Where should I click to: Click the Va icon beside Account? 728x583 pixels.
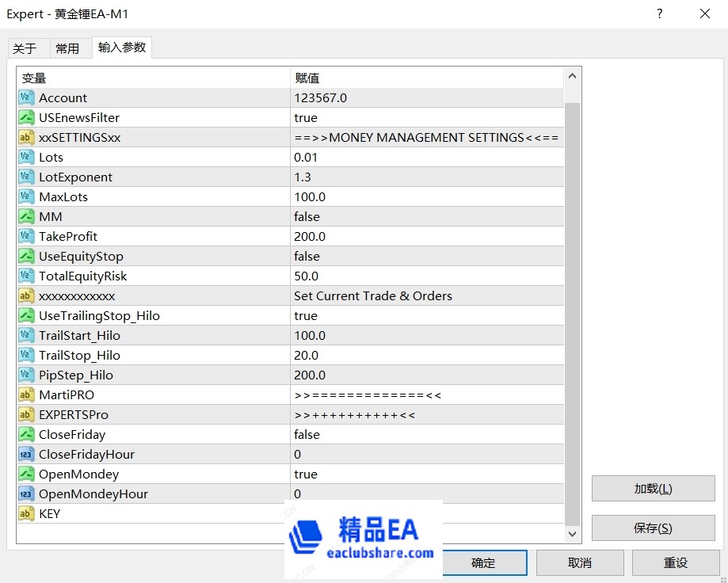25,97
